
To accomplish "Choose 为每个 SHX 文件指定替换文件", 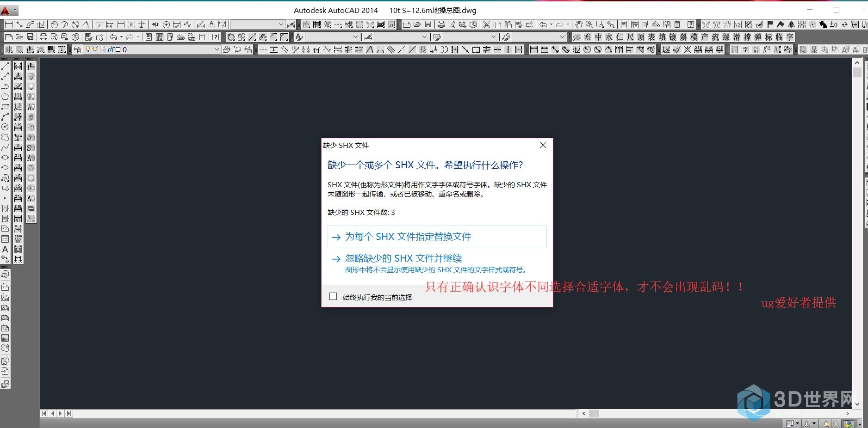I will (437, 236).
